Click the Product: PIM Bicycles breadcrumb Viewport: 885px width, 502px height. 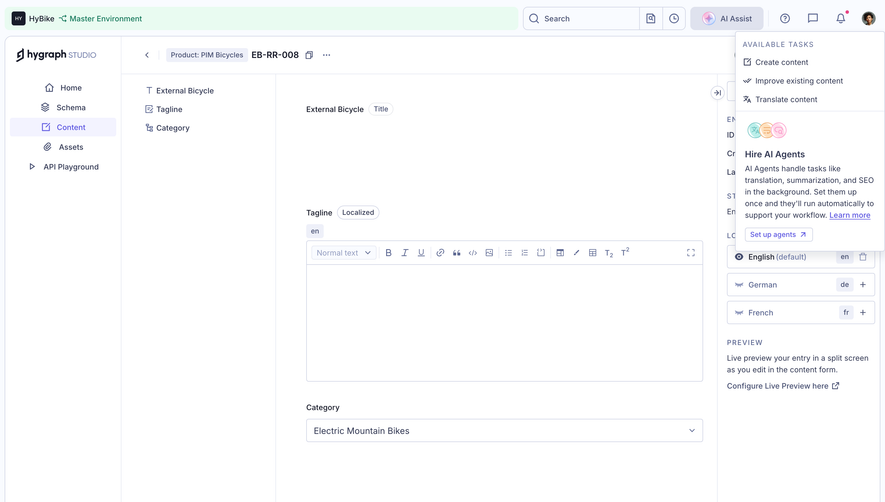(x=207, y=55)
